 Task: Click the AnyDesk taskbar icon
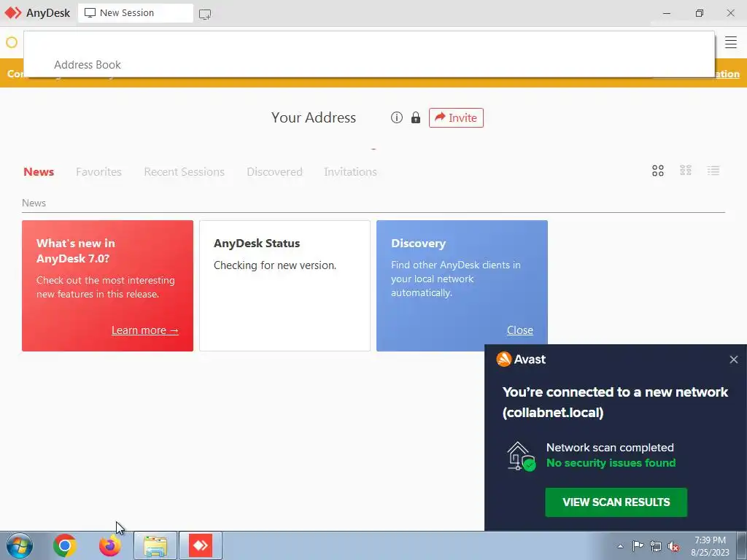pos(201,545)
